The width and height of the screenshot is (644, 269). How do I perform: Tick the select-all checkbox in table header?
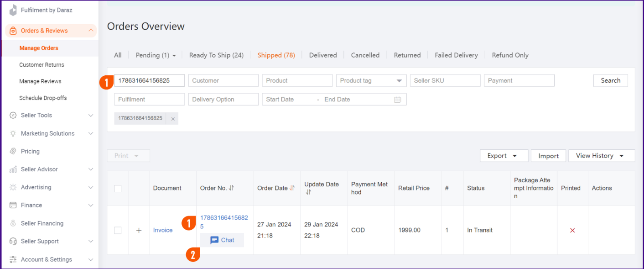(x=118, y=189)
